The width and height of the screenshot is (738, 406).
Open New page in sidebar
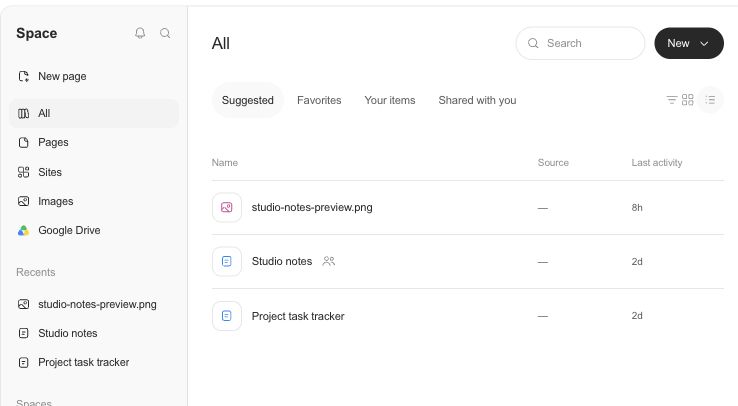pos(94,76)
